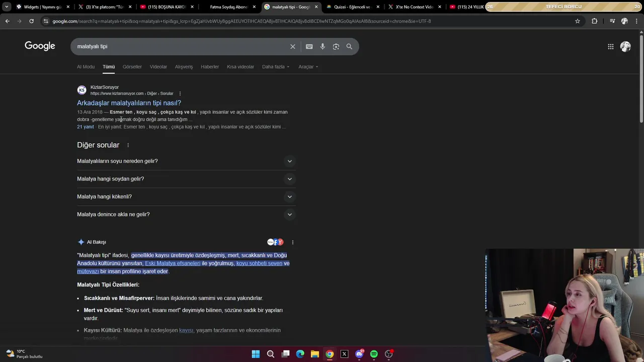Expand 'Malatya denince akla ne gelir?' question

pyautogui.click(x=186, y=214)
